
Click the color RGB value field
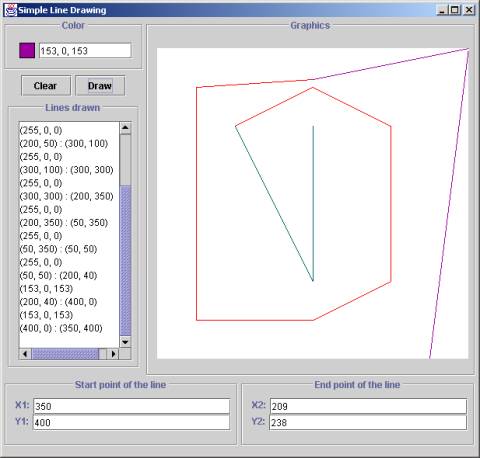point(85,51)
